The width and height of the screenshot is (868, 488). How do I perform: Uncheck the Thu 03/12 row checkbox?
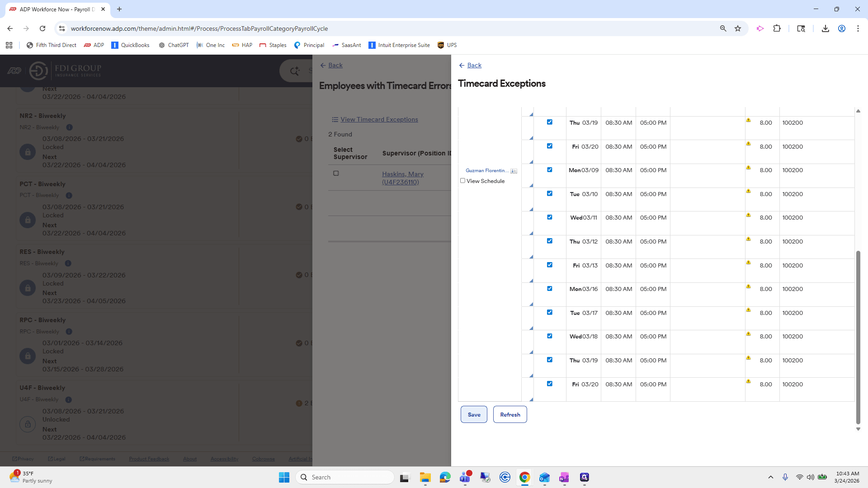(550, 241)
